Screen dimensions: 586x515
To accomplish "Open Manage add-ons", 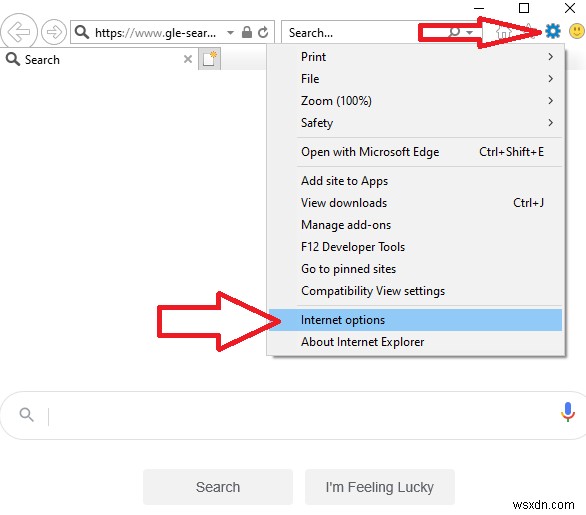I will [x=416, y=225].
